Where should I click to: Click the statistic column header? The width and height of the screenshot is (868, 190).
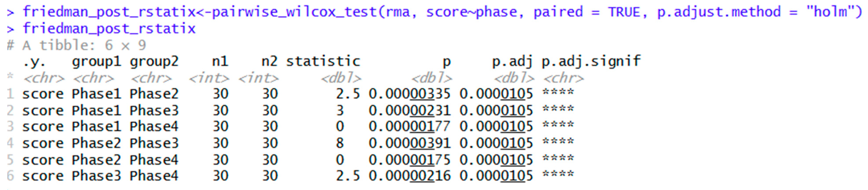coord(323,62)
